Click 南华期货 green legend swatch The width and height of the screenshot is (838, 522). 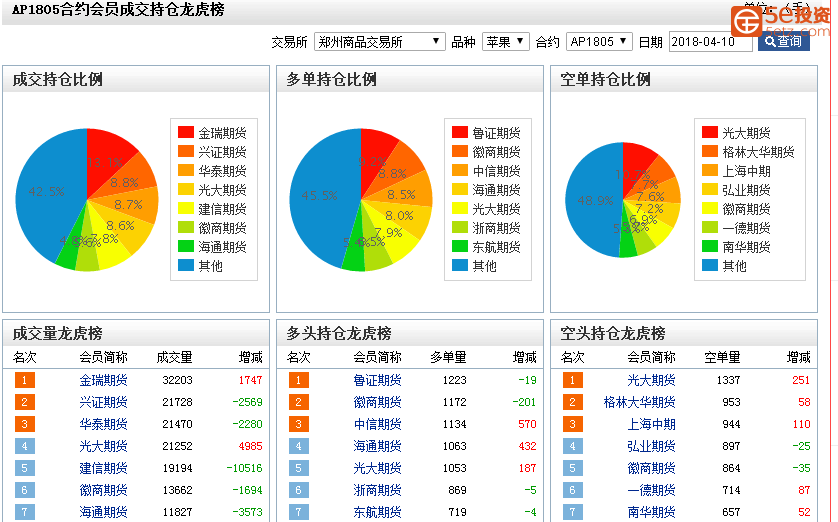(710, 246)
